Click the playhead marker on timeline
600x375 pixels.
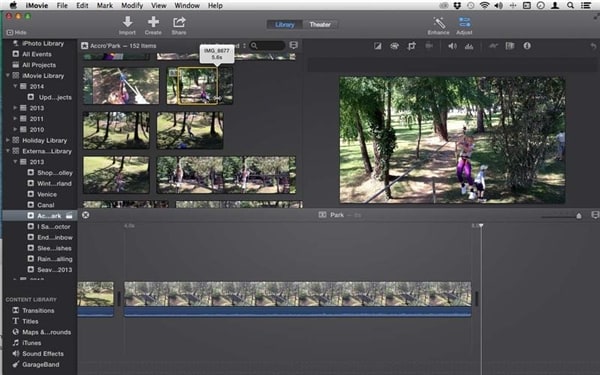pyautogui.click(x=481, y=226)
